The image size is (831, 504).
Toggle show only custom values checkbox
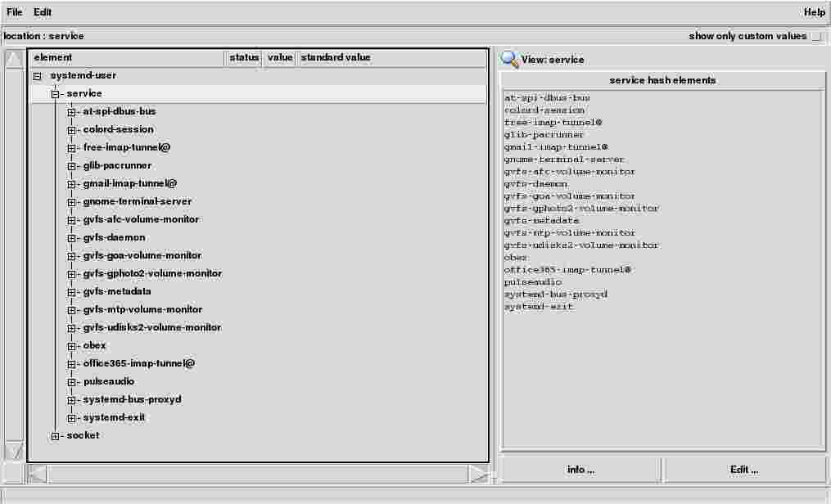click(x=816, y=36)
